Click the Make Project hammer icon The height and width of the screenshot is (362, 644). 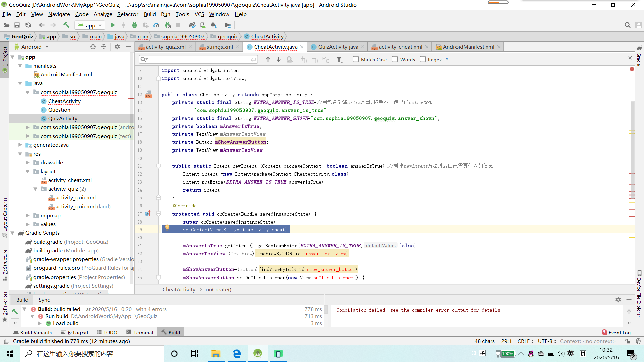coord(66,25)
